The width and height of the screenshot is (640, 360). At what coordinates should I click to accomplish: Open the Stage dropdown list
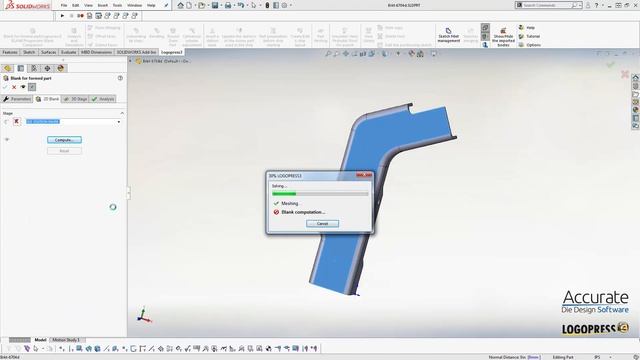[x=119, y=122]
